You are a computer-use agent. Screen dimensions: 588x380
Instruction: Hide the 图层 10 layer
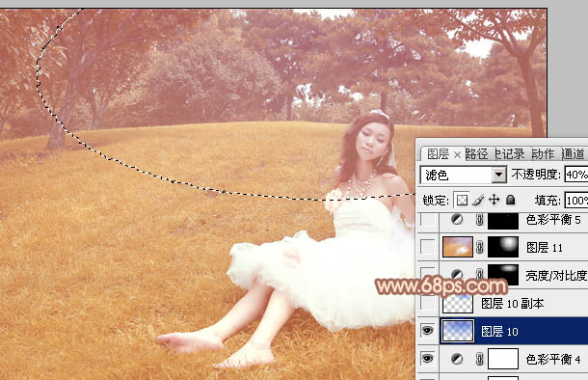pos(427,331)
